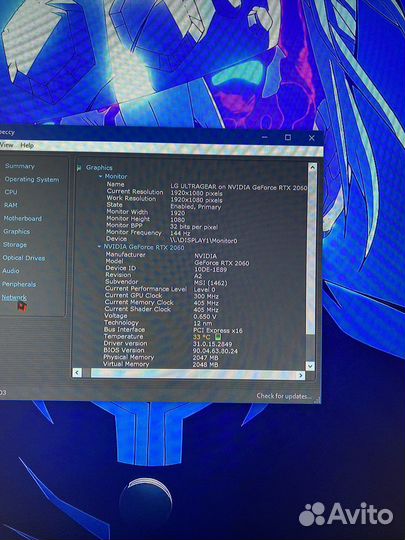The width and height of the screenshot is (405, 540).
Task: Select Operating System in the sidebar
Action: coord(32,179)
